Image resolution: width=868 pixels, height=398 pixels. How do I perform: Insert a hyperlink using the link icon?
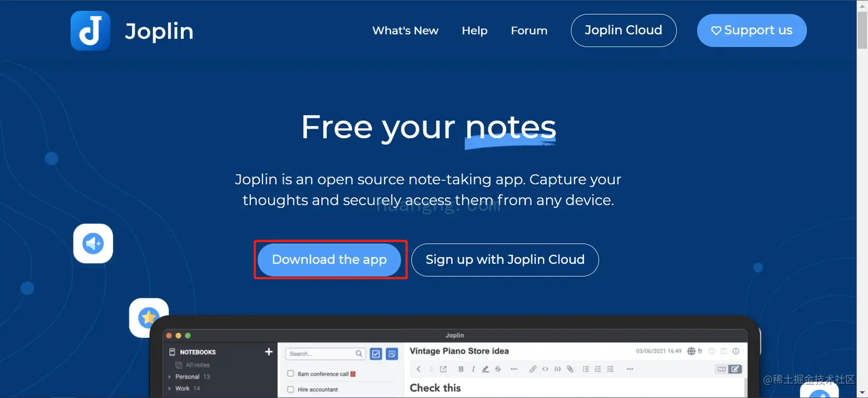coord(533,369)
